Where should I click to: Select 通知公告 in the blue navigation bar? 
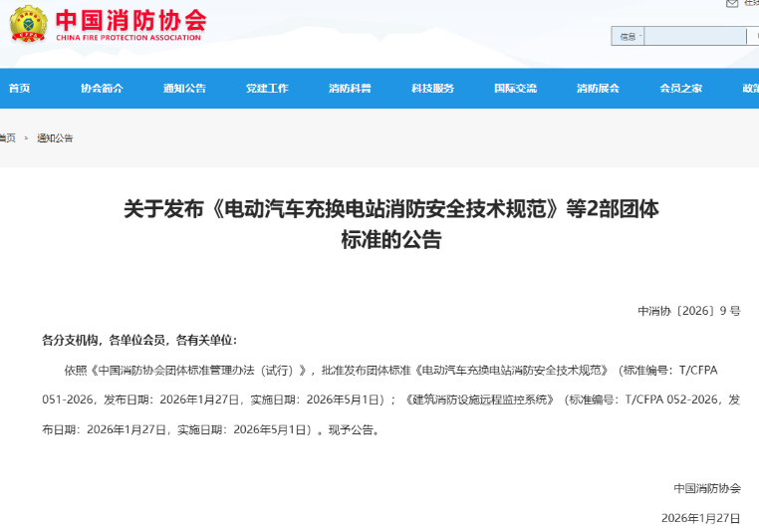184,89
